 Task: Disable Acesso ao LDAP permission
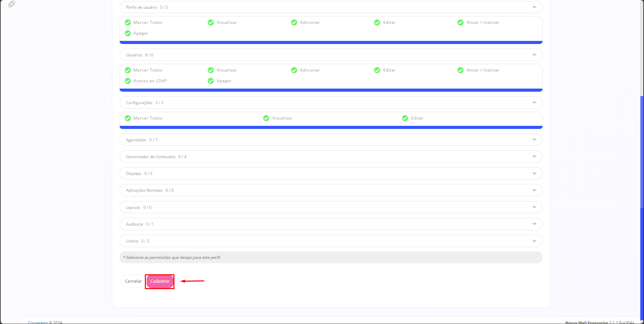[128, 81]
